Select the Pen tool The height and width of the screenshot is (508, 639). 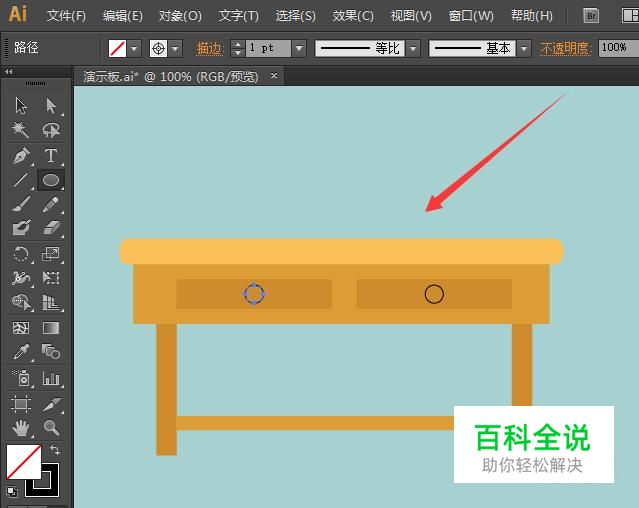tap(21, 155)
